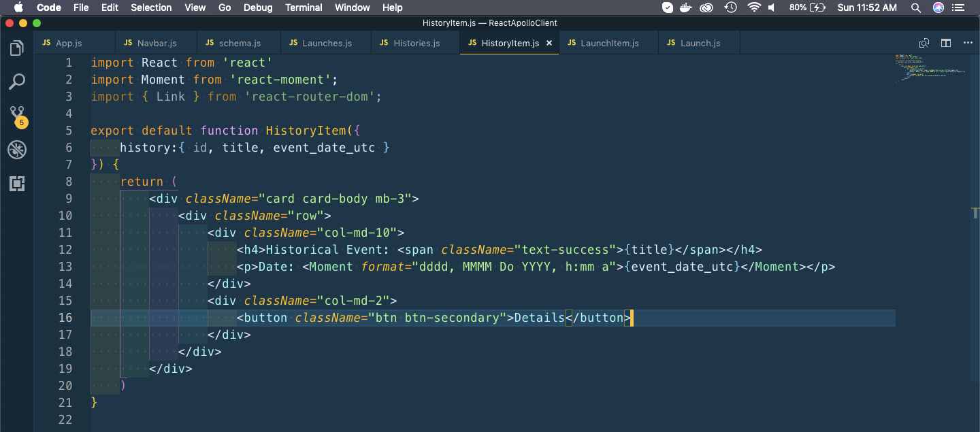Image resolution: width=980 pixels, height=432 pixels.
Task: Switch to the LaunchItem.js tab
Action: point(608,43)
